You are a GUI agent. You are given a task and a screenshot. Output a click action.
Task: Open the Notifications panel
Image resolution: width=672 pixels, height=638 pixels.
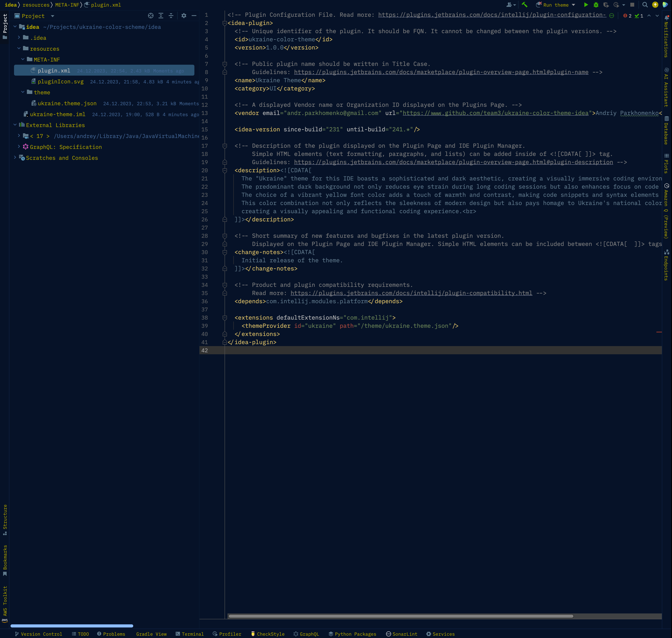coord(667,37)
